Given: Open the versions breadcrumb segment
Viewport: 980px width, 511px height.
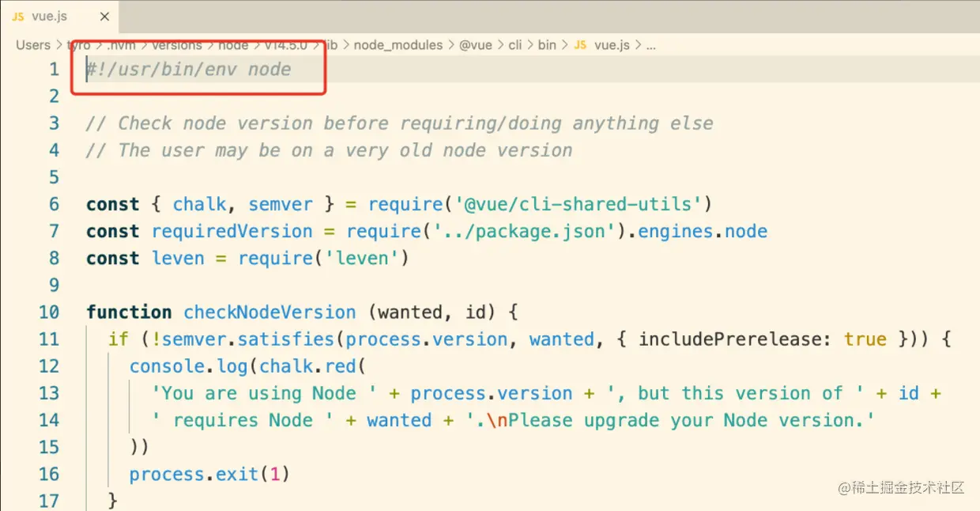Looking at the screenshot, I should click(177, 45).
